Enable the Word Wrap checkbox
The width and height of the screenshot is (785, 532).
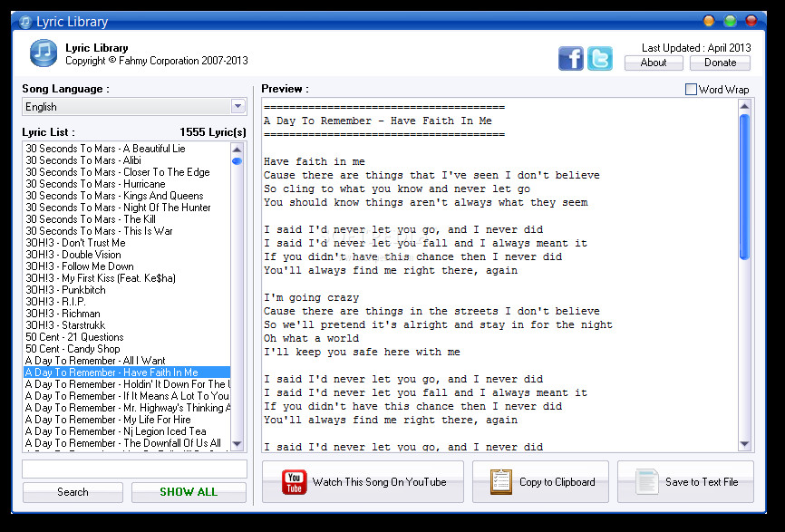(x=691, y=90)
